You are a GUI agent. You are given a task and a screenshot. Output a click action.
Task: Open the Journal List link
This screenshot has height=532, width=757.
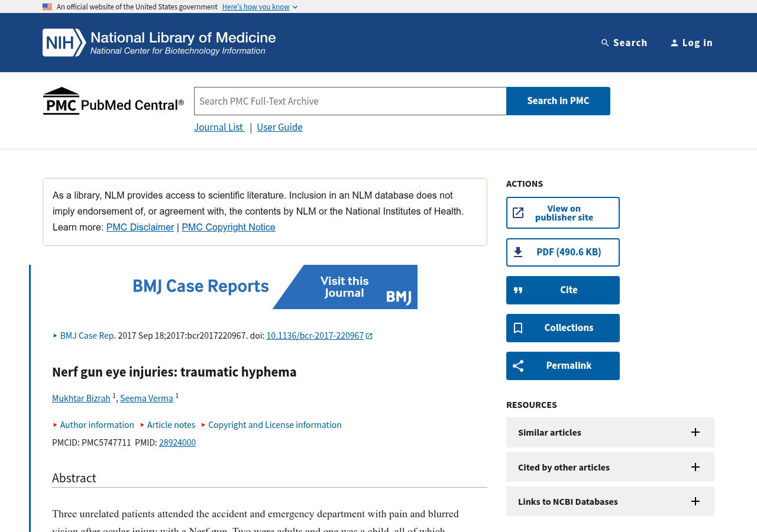219,127
